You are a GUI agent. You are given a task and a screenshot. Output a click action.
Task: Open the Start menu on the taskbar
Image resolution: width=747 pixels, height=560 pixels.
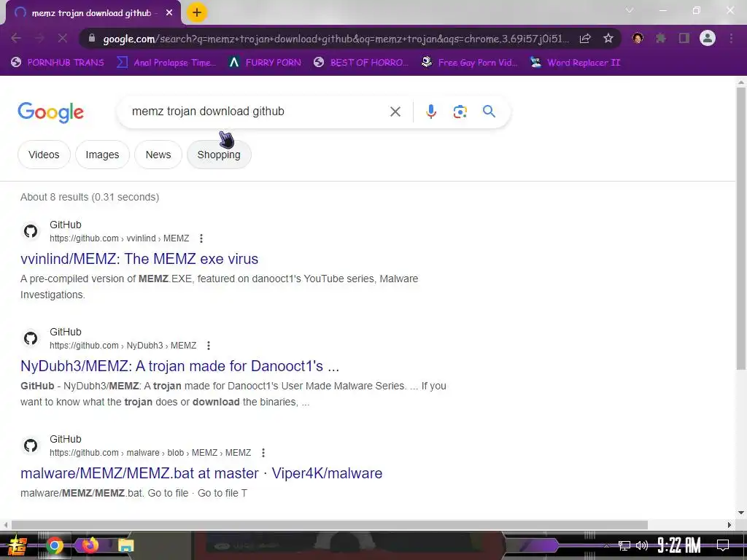click(x=16, y=545)
